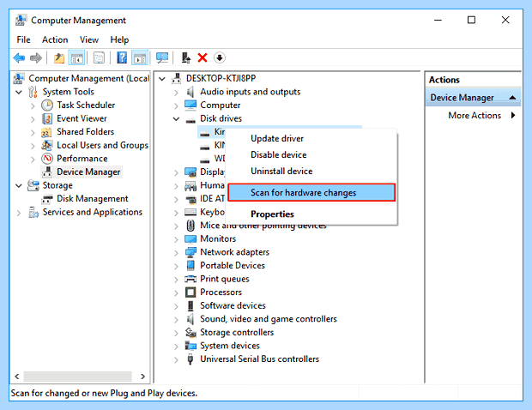This screenshot has width=532, height=410.
Task: Collapse the Storage node
Action: point(19,185)
